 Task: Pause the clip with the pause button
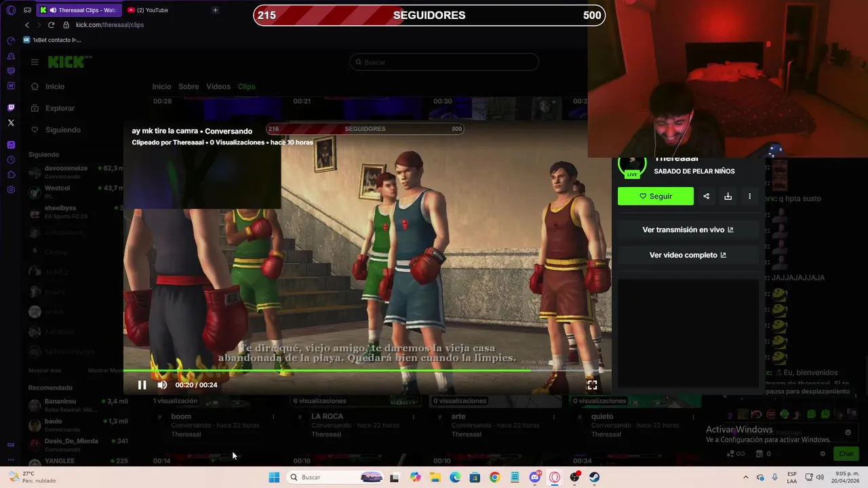pyautogui.click(x=142, y=385)
